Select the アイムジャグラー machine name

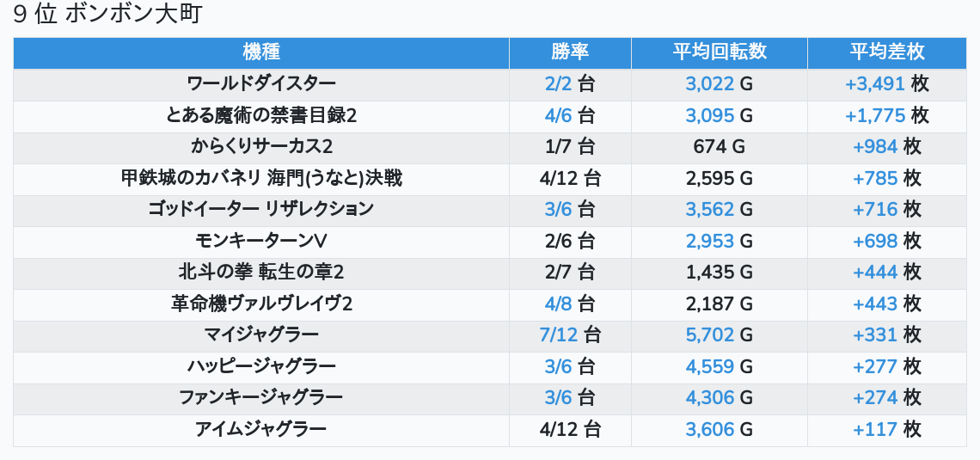point(261,429)
